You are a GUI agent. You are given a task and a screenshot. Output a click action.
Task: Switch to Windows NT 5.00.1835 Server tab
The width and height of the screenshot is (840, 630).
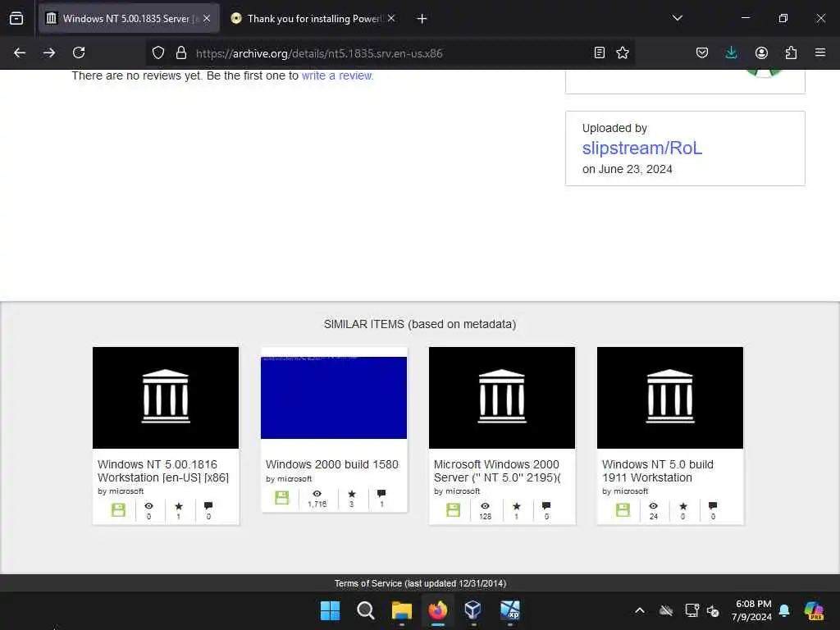[x=130, y=18]
